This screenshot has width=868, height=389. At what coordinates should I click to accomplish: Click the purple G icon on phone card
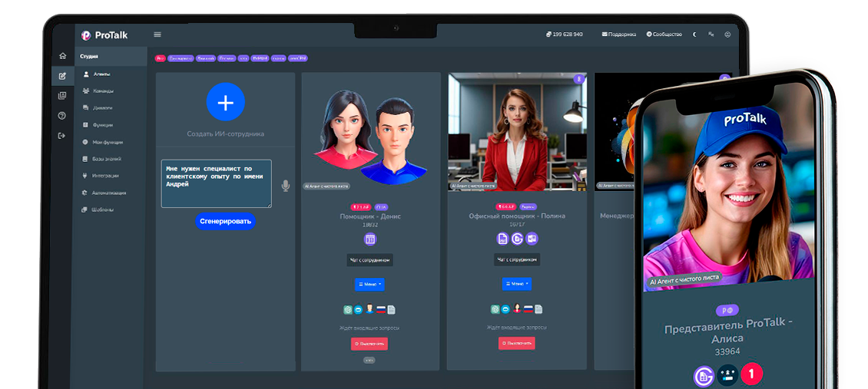click(x=704, y=376)
